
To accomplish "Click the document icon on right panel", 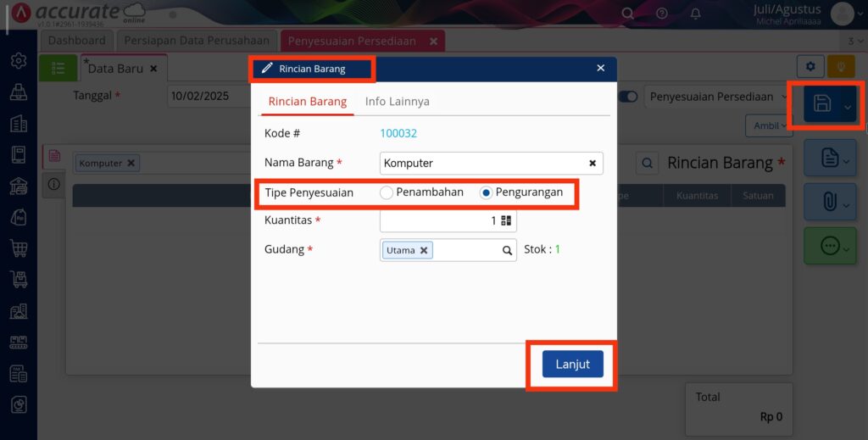I will pyautogui.click(x=829, y=158).
